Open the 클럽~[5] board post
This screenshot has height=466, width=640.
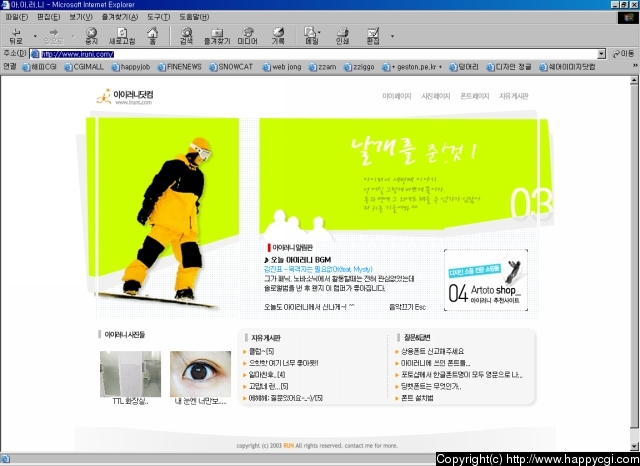point(261,351)
